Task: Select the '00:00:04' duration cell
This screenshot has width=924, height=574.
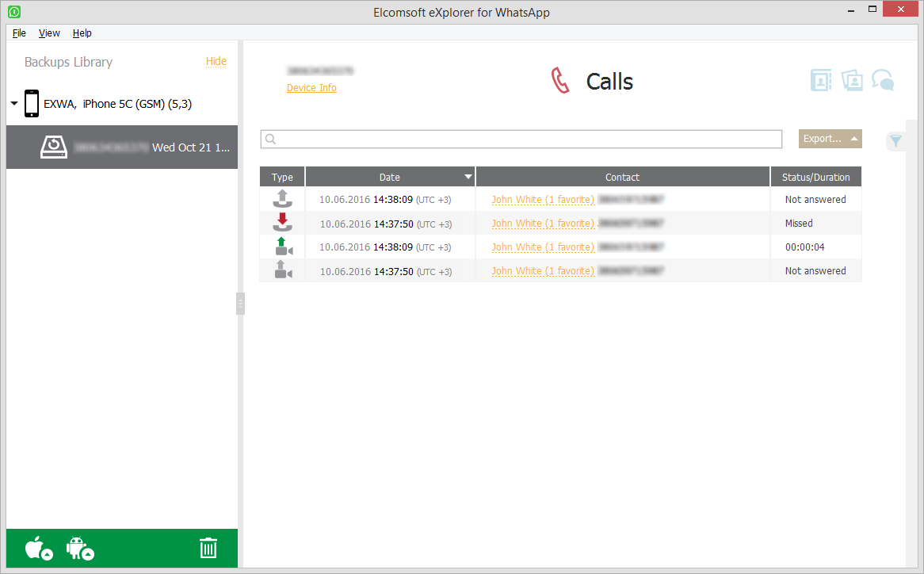Action: pos(804,247)
